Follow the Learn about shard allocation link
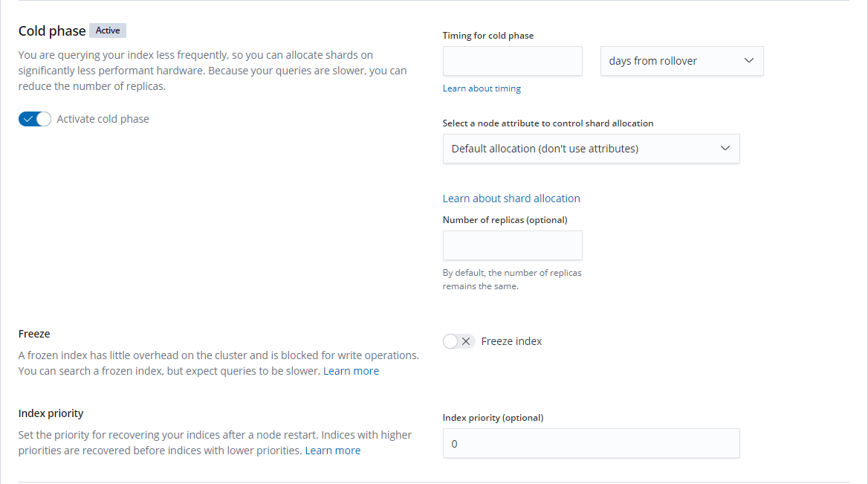 point(511,199)
